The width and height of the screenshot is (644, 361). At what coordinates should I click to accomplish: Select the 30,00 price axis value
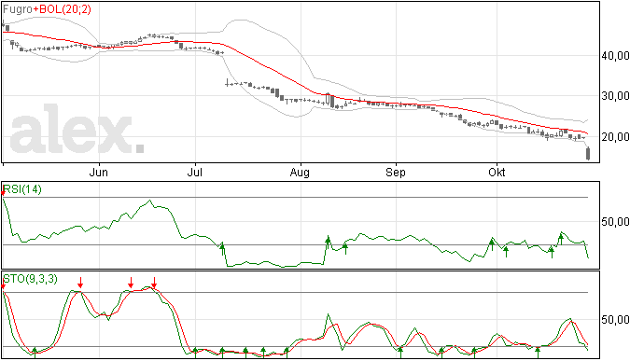[616, 96]
